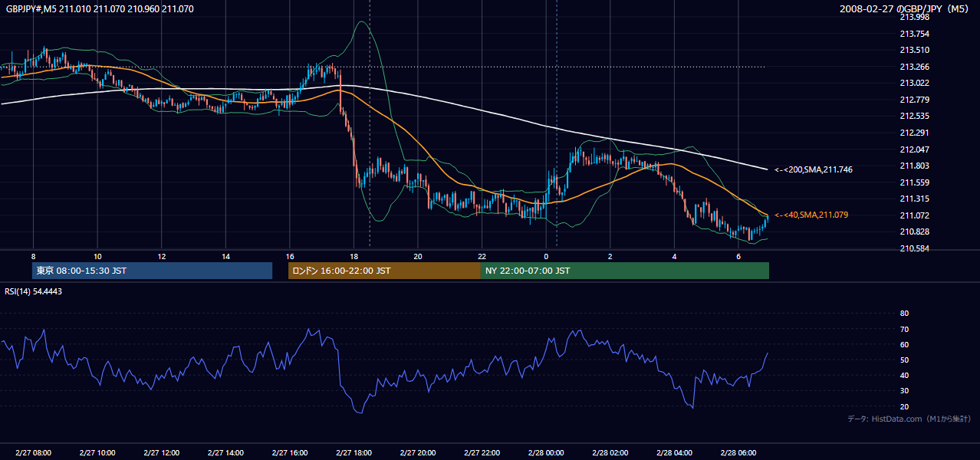980x460 pixels.
Task: Click the RSI 30 level label
Action: (904, 391)
